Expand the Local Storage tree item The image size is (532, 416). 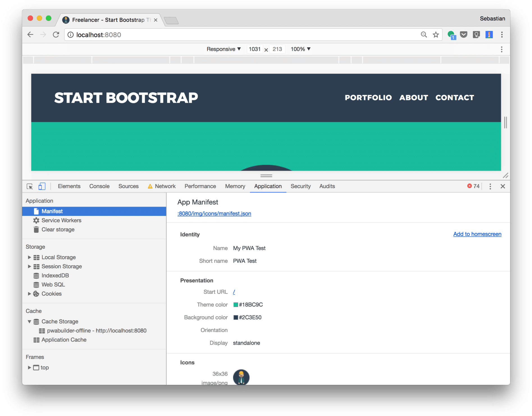29,257
